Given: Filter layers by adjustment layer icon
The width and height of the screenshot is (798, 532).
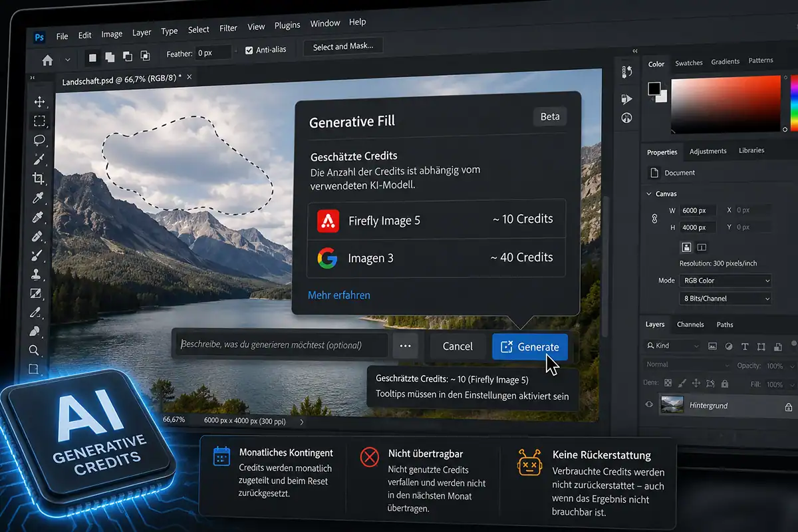Looking at the screenshot, I should [x=729, y=346].
